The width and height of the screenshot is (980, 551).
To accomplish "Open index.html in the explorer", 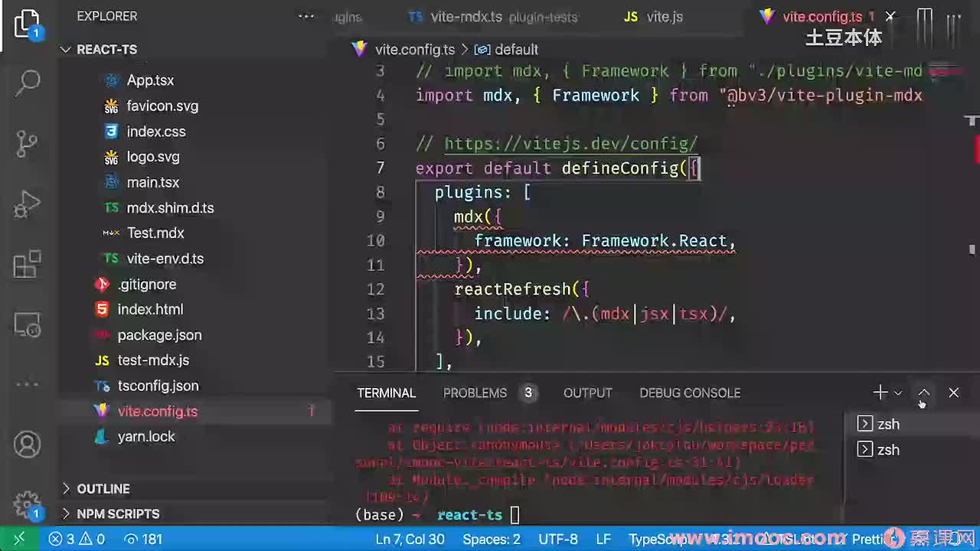I will [x=150, y=309].
